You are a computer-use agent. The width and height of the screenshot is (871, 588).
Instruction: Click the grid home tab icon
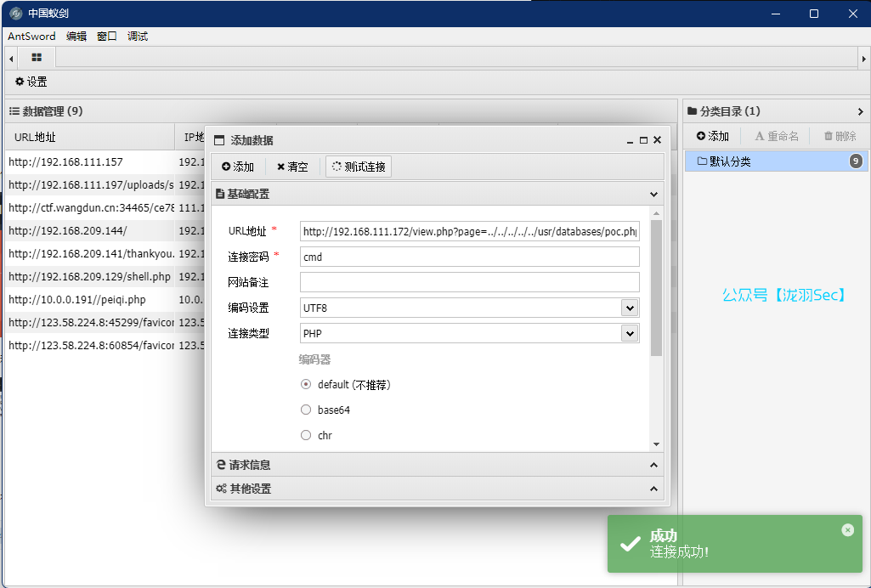37,58
